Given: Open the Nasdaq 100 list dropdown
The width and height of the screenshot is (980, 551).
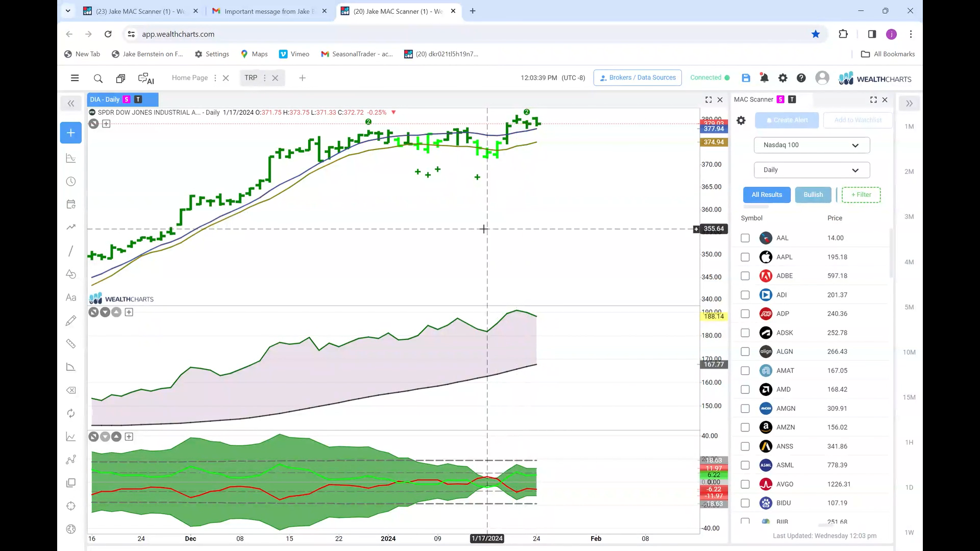Looking at the screenshot, I should pos(812,145).
